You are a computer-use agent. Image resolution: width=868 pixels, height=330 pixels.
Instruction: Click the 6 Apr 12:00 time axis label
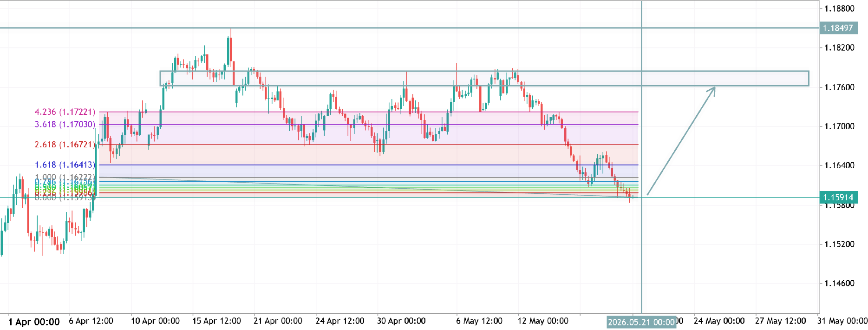pyautogui.click(x=91, y=321)
